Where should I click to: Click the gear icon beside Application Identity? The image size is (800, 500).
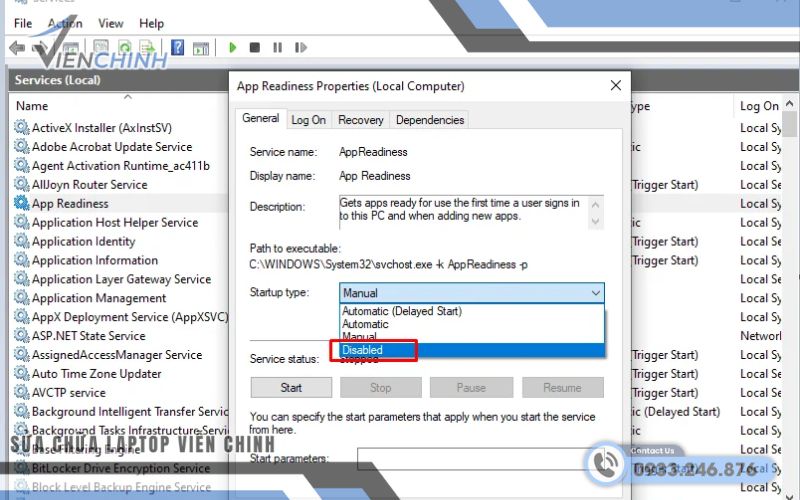click(21, 241)
